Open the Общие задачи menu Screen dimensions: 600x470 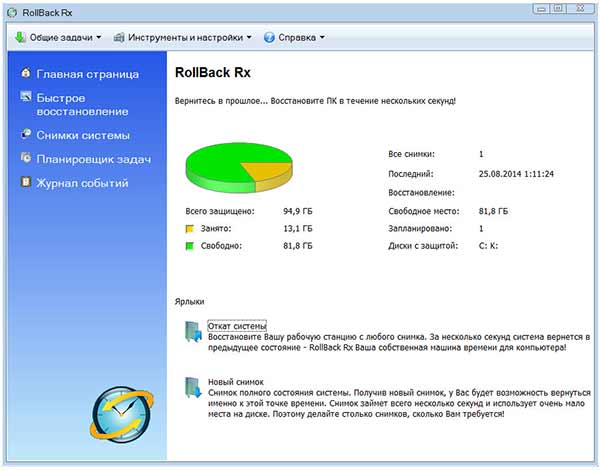[x=61, y=38]
